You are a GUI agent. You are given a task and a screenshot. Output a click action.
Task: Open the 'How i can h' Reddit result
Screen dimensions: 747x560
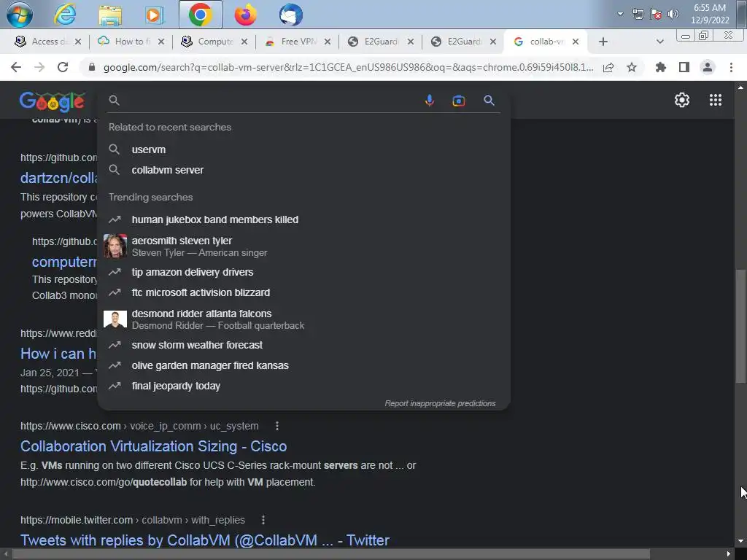[58, 354]
